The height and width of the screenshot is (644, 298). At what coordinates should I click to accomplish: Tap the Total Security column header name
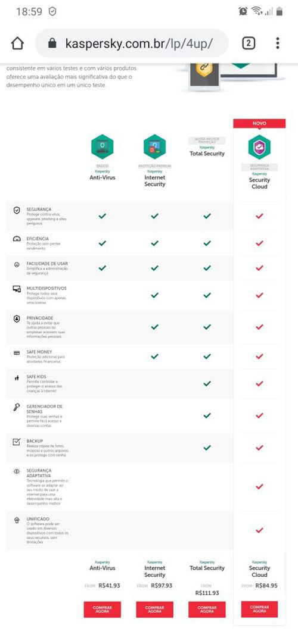pos(207,154)
